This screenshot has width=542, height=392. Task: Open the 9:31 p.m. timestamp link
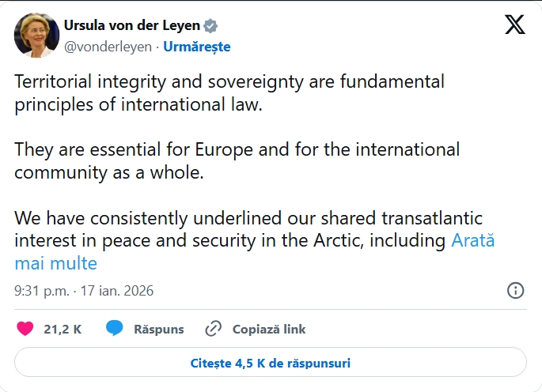click(41, 291)
